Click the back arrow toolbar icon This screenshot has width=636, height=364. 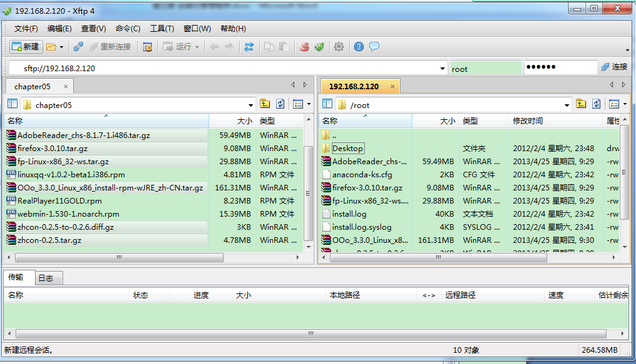point(214,47)
